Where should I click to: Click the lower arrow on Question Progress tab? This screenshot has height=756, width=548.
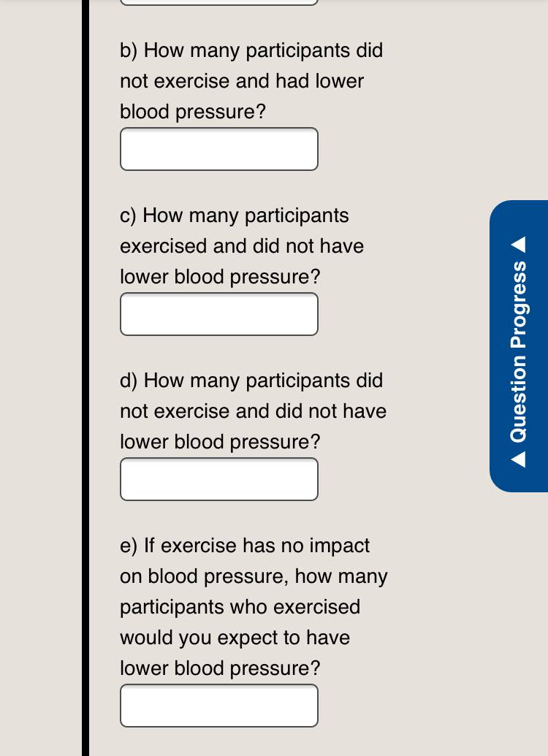[x=518, y=459]
